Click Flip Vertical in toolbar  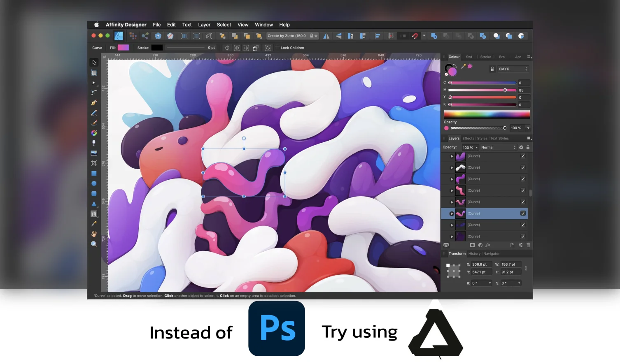pyautogui.click(x=338, y=36)
